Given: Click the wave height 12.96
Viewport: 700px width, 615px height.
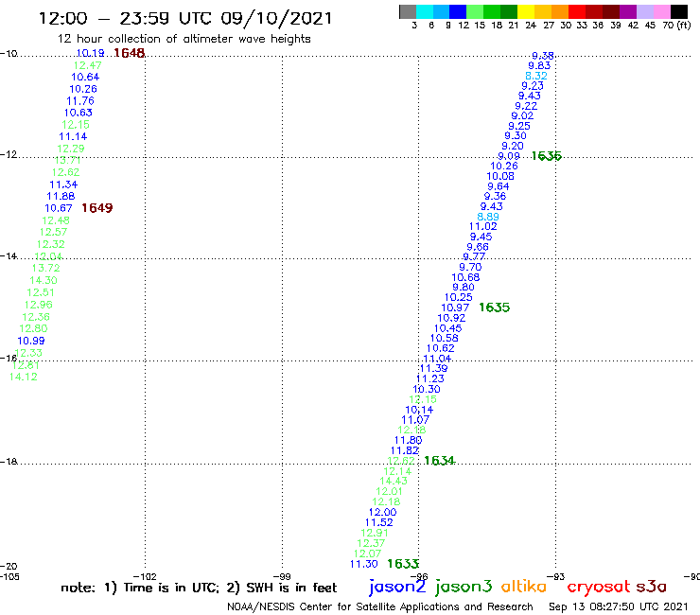Looking at the screenshot, I should [39, 305].
